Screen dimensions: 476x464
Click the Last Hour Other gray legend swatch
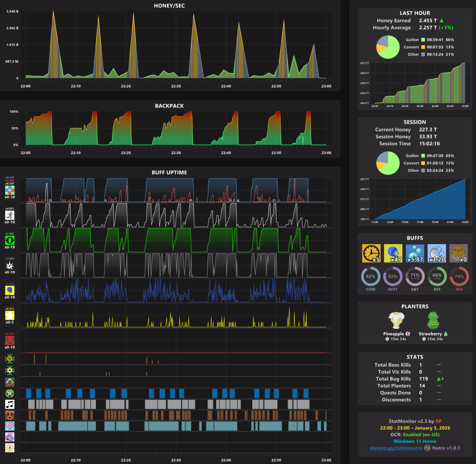point(423,54)
